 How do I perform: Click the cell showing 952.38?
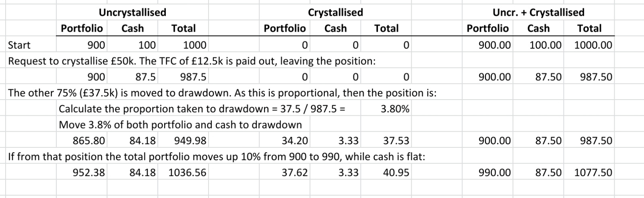click(x=89, y=173)
